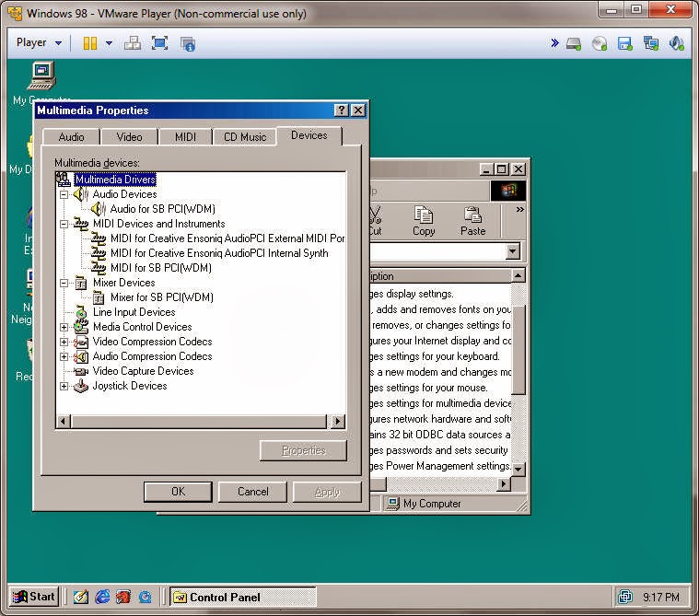Image resolution: width=699 pixels, height=616 pixels.
Task: Click Copy in Control Panel toolbar
Action: point(423,221)
